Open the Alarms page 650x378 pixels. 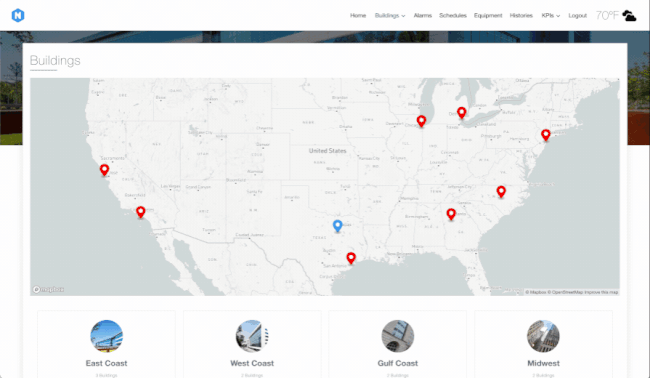coord(422,15)
